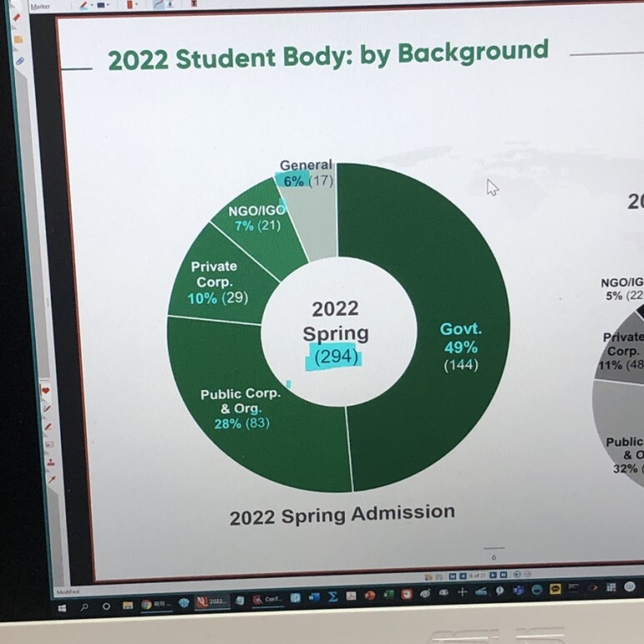Screen dimensions: 644x644
Task: Select the marker pen tool in top toolbar
Action: (x=83, y=5)
